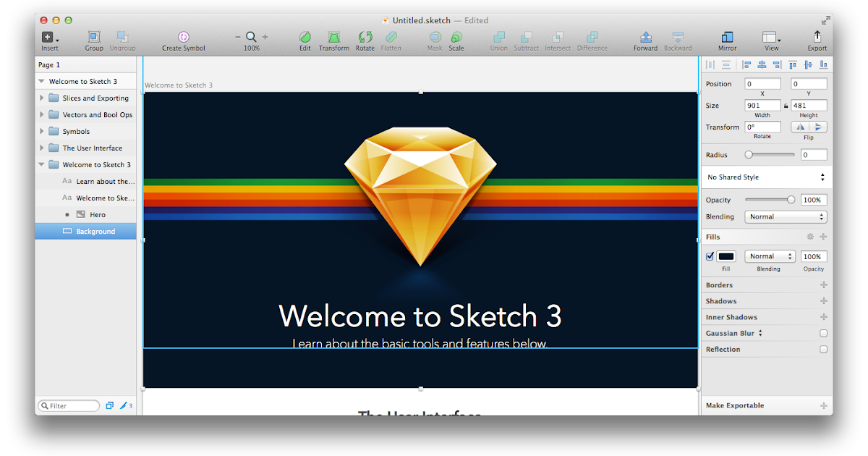Open the Blending dropdown set to Normal
868x456 pixels.
point(786,216)
